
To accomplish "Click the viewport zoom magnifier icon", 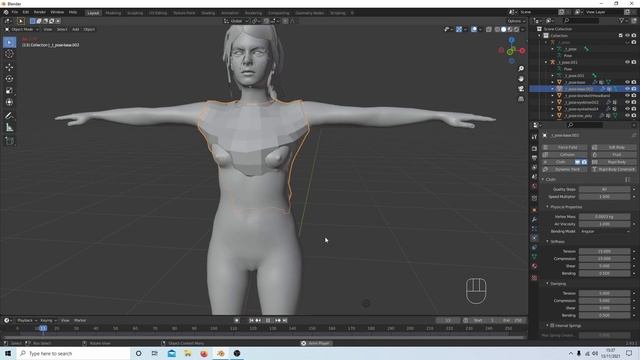I will tap(521, 69).
